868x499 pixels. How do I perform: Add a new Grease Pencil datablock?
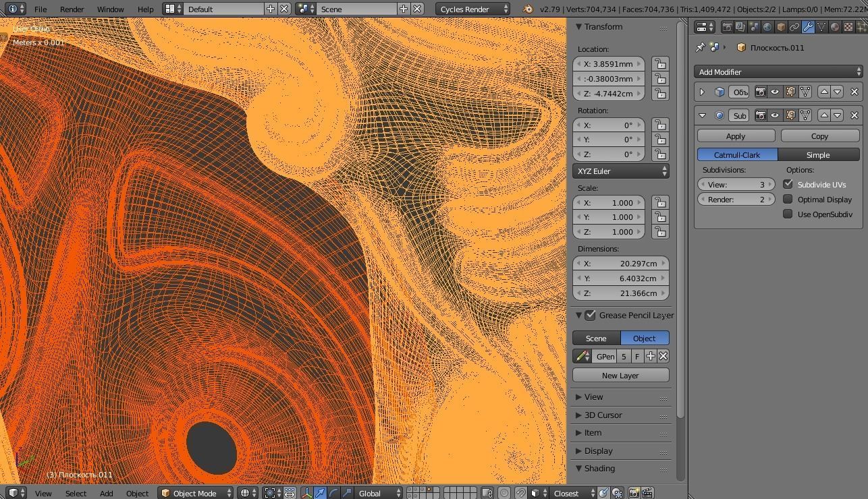tap(651, 356)
